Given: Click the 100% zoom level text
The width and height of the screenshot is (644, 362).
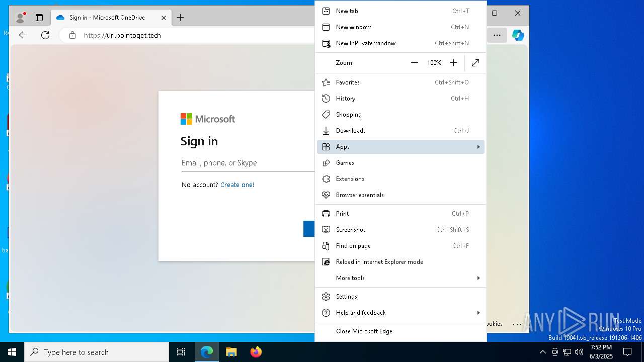Looking at the screenshot, I should (x=434, y=63).
